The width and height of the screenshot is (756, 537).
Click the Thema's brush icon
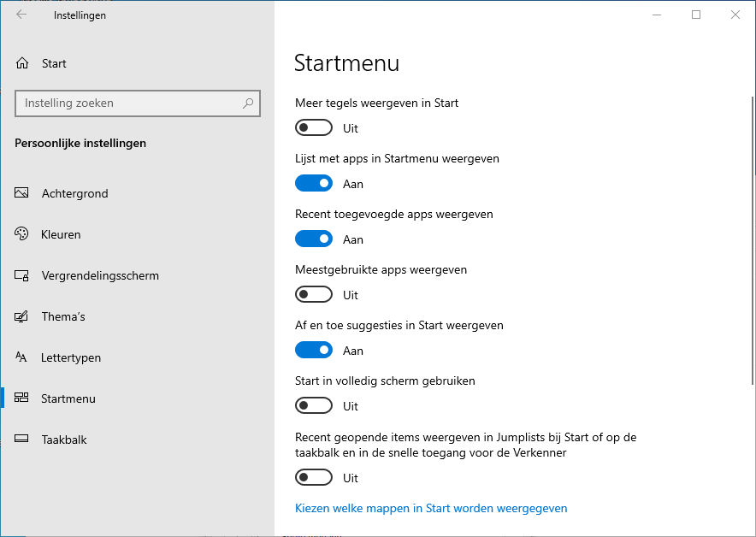click(22, 316)
